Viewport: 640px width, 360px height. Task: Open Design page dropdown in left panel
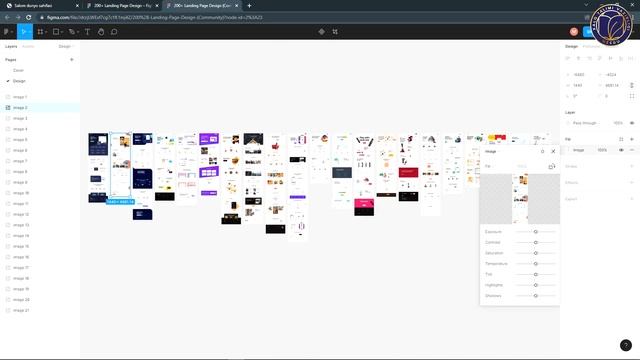[x=66, y=47]
